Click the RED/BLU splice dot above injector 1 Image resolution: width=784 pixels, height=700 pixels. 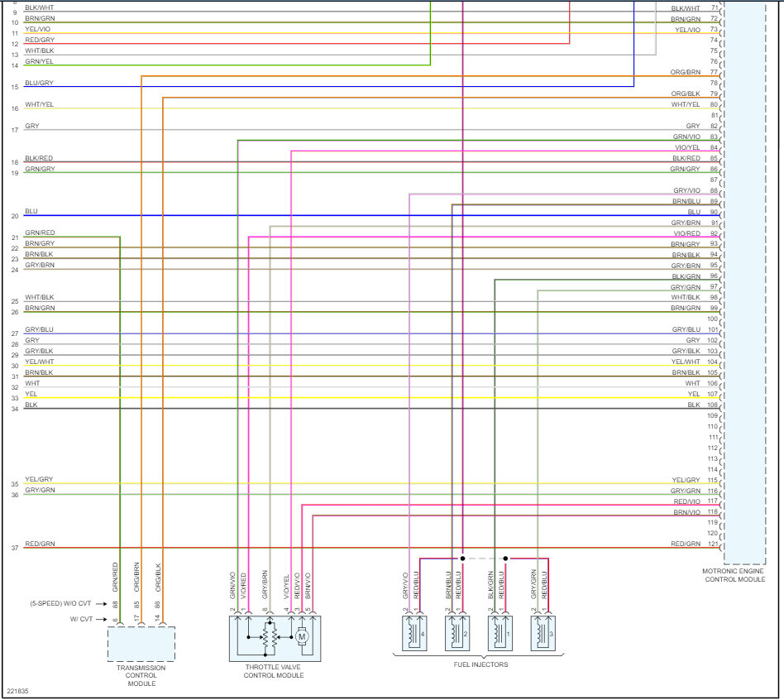[x=505, y=559]
